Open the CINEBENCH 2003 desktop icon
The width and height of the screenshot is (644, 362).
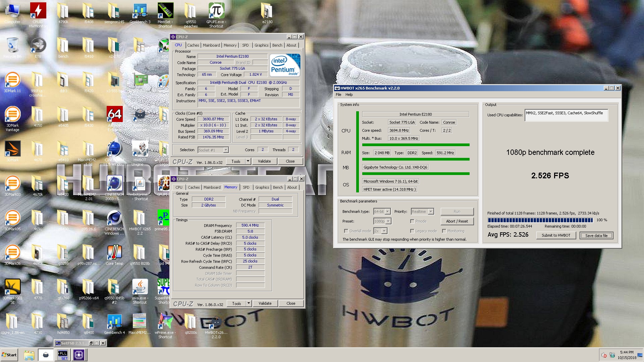click(x=114, y=188)
